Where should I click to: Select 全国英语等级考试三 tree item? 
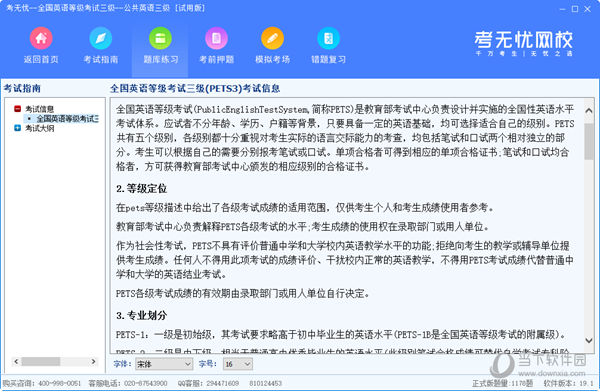pyautogui.click(x=67, y=119)
